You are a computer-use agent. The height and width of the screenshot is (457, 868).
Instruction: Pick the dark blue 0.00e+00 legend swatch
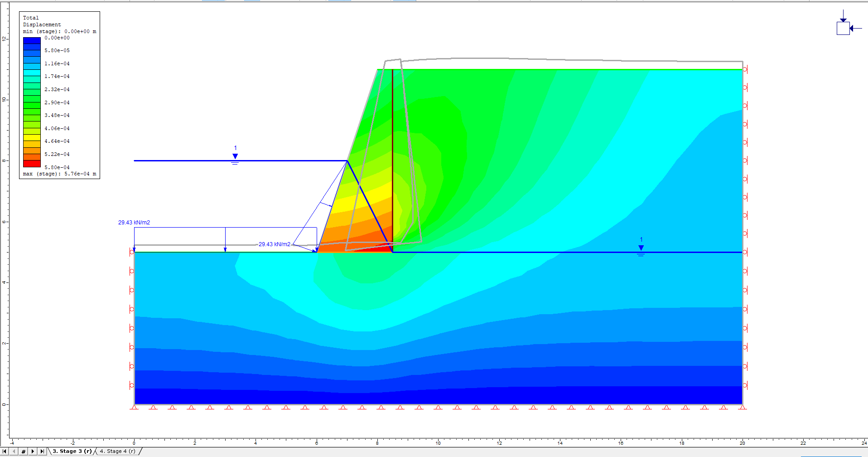point(32,40)
